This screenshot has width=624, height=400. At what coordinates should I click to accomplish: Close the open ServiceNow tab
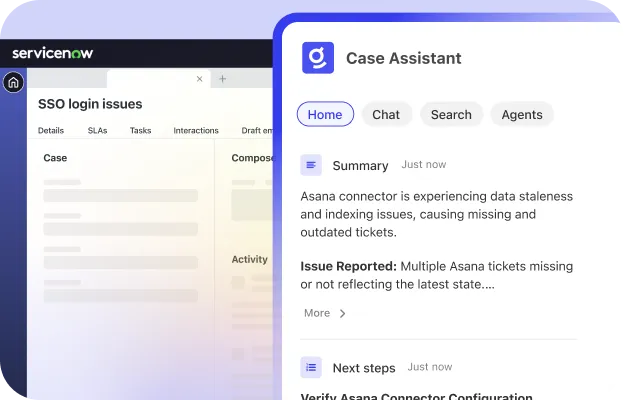[x=199, y=79]
